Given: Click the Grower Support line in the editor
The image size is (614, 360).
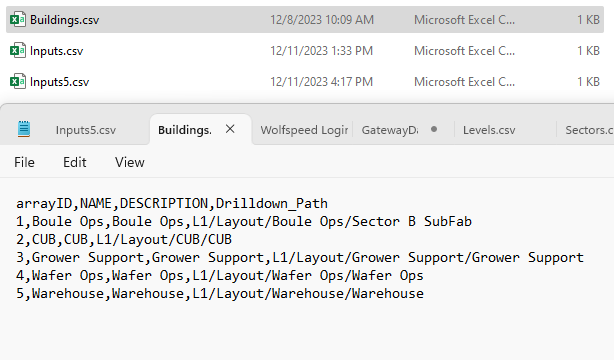Looking at the screenshot, I should click(x=300, y=257).
